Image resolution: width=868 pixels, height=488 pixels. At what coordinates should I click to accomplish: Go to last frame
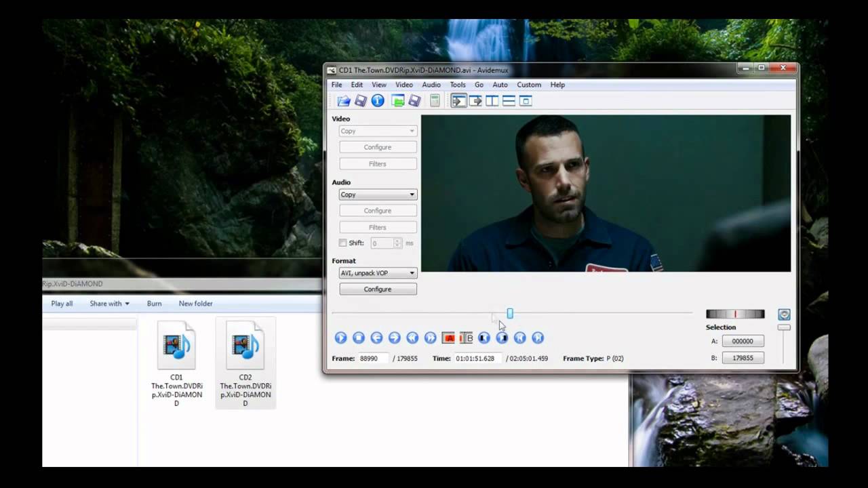tap(538, 338)
